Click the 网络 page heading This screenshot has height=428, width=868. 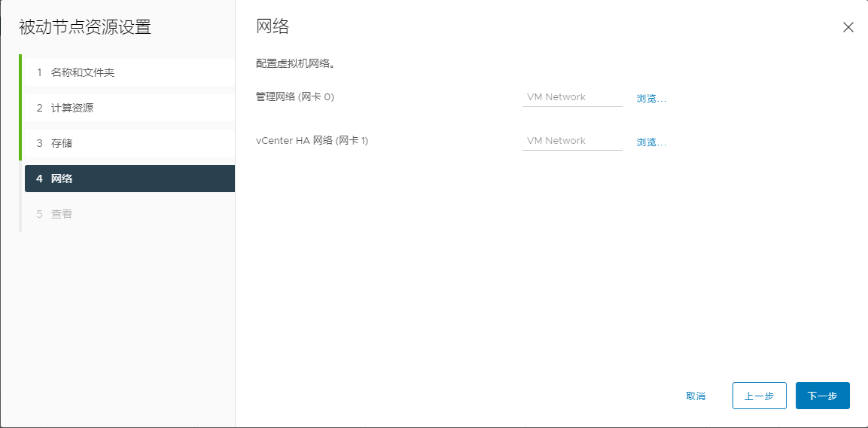pyautogui.click(x=273, y=26)
